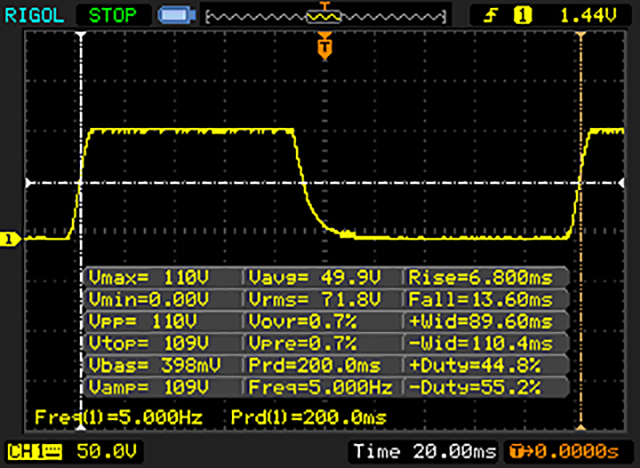640x468 pixels.
Task: Click the orange cursor marker at top right
Action: click(x=581, y=35)
